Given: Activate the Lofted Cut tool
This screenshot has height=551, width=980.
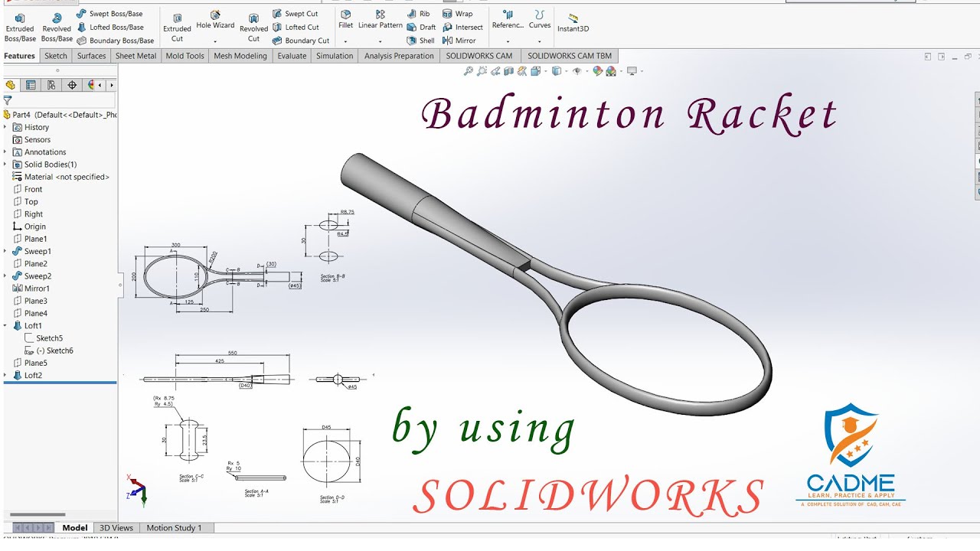Looking at the screenshot, I should pos(296,27).
